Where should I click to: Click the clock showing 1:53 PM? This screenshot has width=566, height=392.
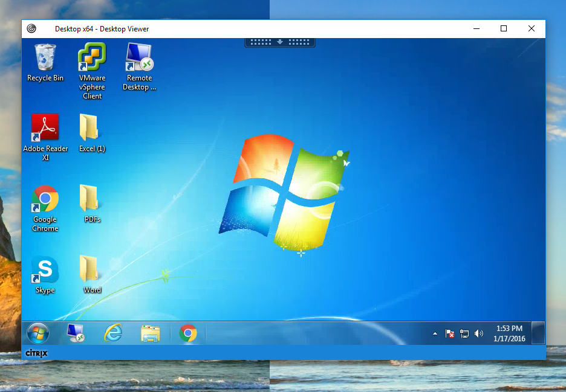[x=509, y=333]
